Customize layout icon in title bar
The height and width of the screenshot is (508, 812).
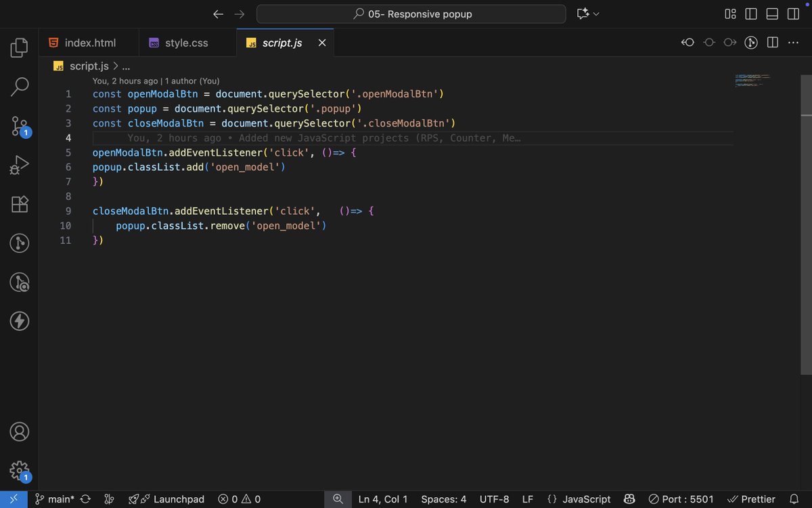point(730,14)
